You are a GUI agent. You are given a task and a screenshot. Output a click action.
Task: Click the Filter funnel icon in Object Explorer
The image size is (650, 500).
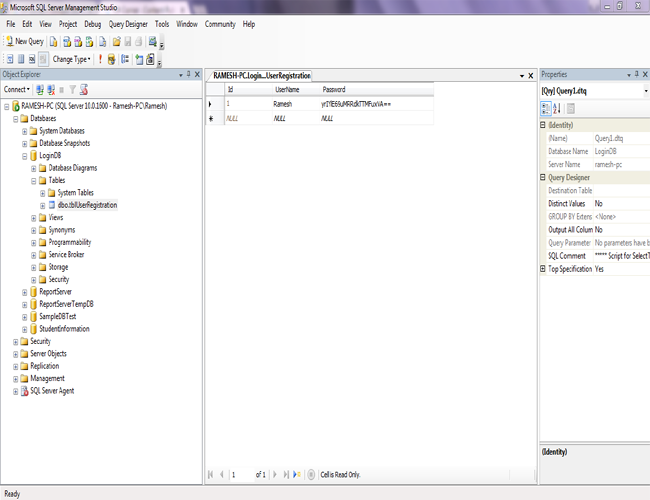point(73,90)
